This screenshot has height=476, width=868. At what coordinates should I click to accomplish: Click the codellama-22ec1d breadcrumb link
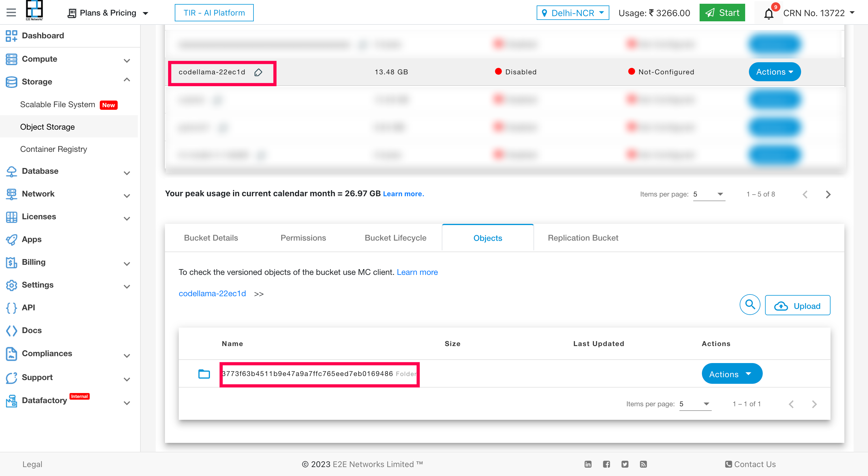click(212, 294)
